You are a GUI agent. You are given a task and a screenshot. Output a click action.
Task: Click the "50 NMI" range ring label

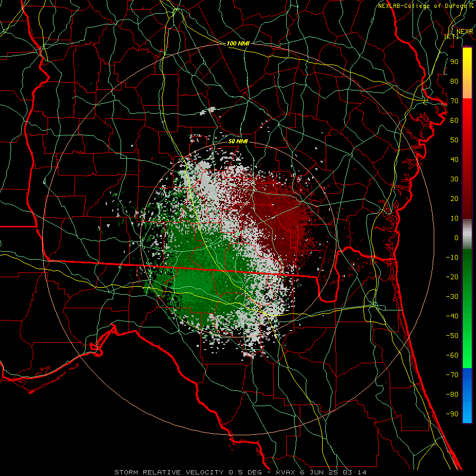(x=238, y=141)
